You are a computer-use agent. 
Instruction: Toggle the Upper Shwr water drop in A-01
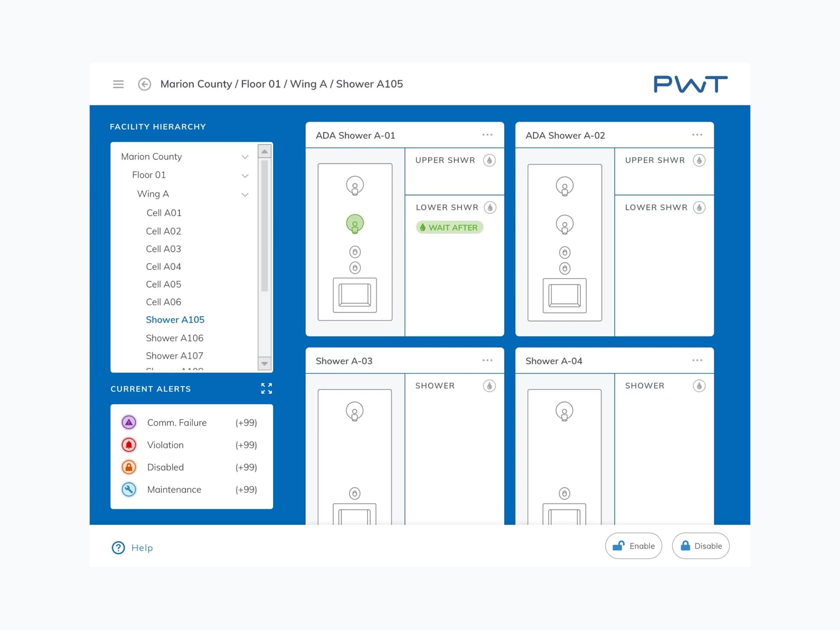489,160
